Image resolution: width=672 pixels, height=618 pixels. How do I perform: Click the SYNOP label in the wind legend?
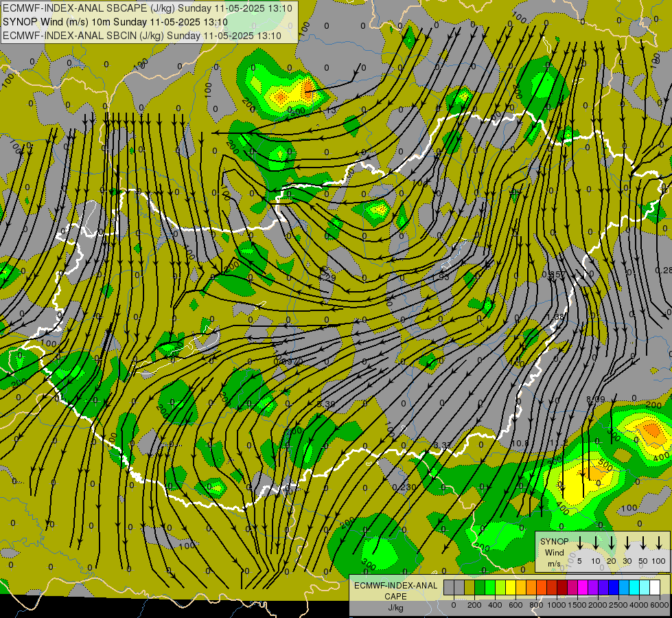click(554, 541)
